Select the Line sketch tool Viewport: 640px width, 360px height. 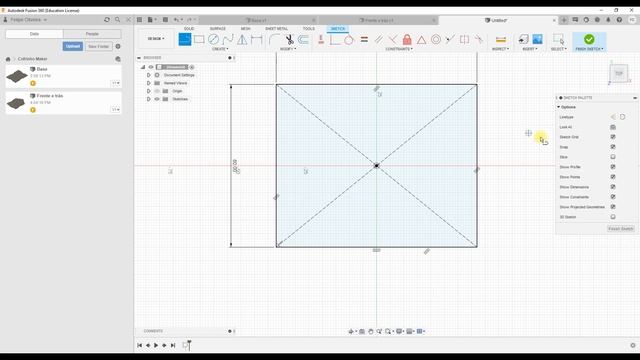click(x=185, y=40)
